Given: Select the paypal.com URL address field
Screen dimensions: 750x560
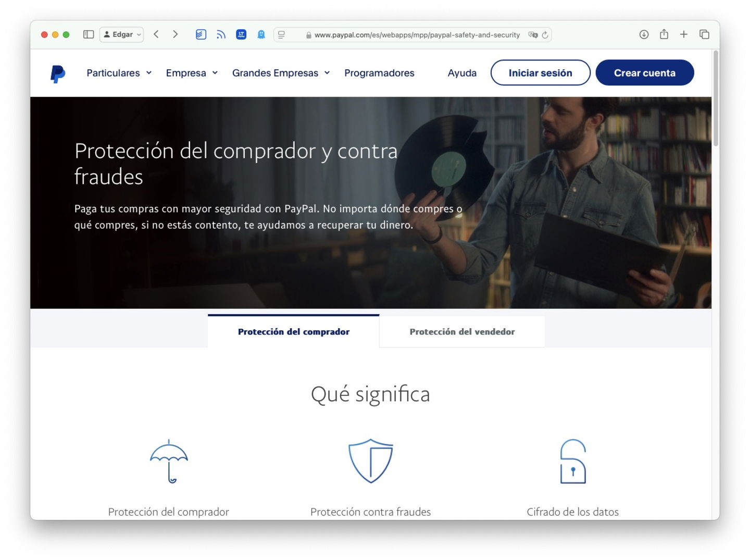Looking at the screenshot, I should pyautogui.click(x=413, y=35).
